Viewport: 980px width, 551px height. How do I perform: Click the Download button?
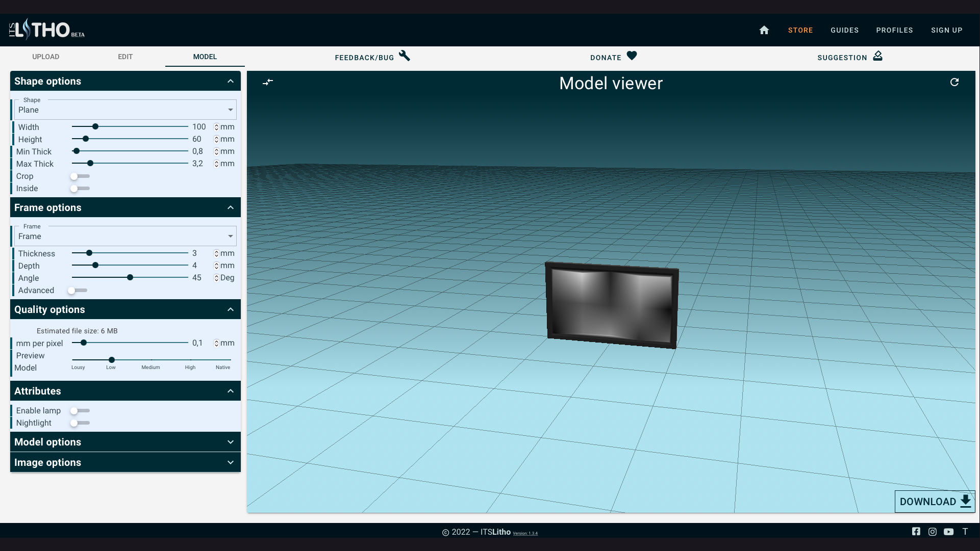934,502
